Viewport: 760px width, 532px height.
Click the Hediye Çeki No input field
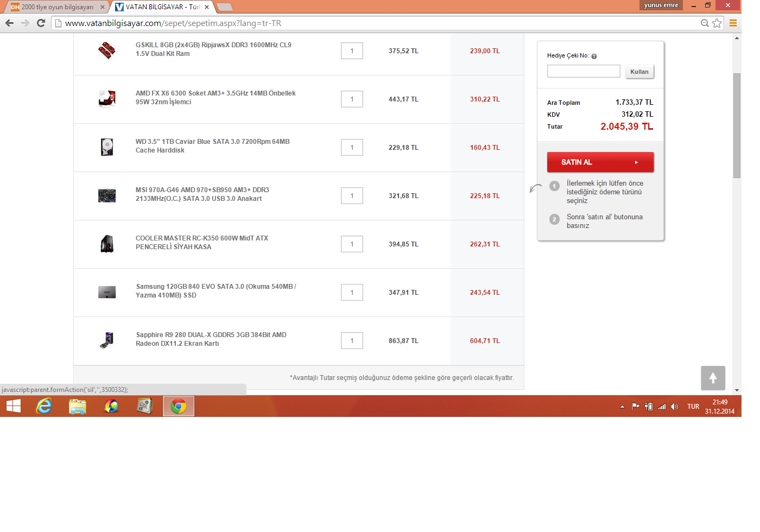583,71
